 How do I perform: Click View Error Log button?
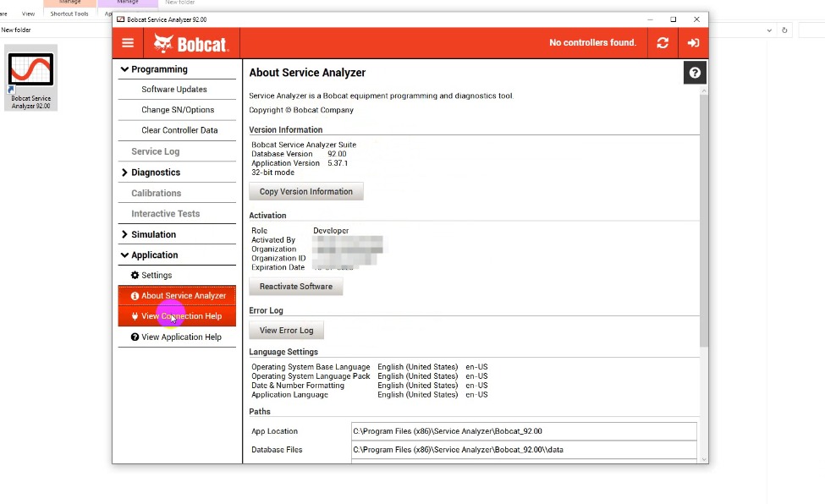286,331
